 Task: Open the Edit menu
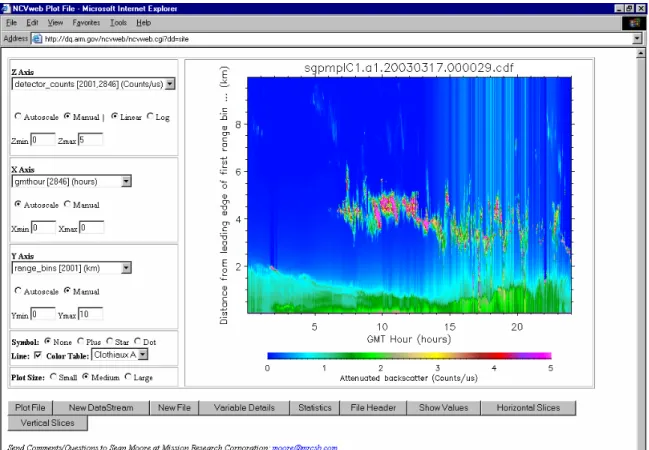click(32, 23)
